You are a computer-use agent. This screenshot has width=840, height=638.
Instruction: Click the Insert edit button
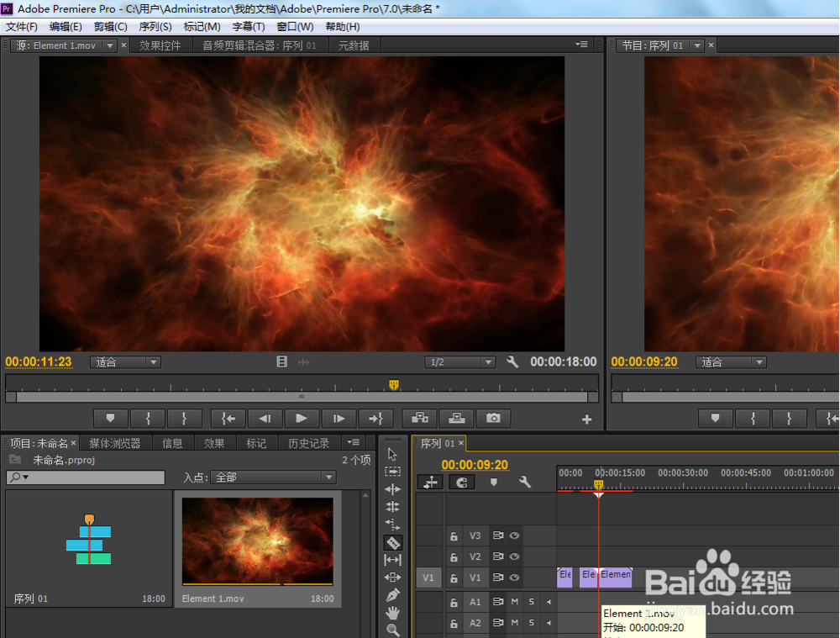point(419,418)
